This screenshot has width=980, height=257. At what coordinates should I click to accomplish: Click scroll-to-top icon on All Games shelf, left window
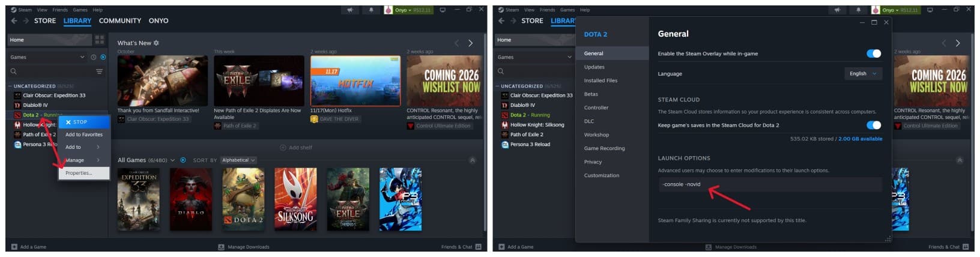click(473, 160)
